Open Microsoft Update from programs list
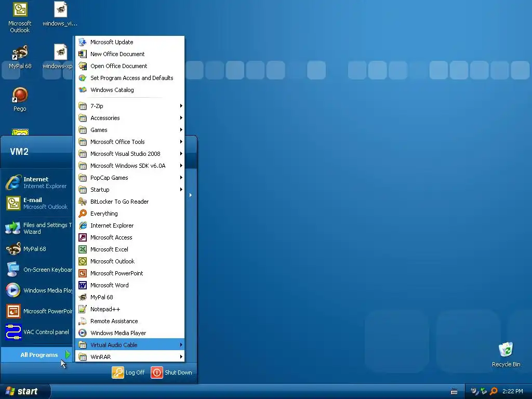This screenshot has height=399, width=532. click(x=129, y=42)
